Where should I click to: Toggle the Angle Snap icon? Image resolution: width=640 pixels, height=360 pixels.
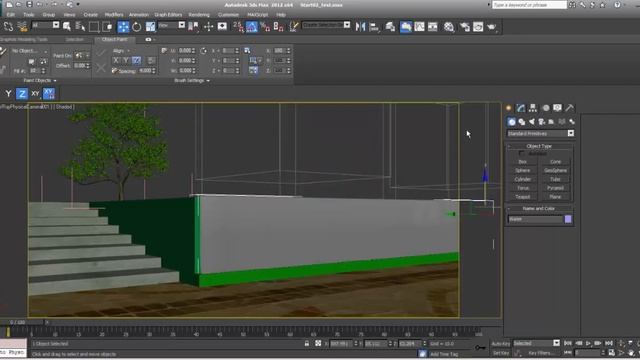252,27
